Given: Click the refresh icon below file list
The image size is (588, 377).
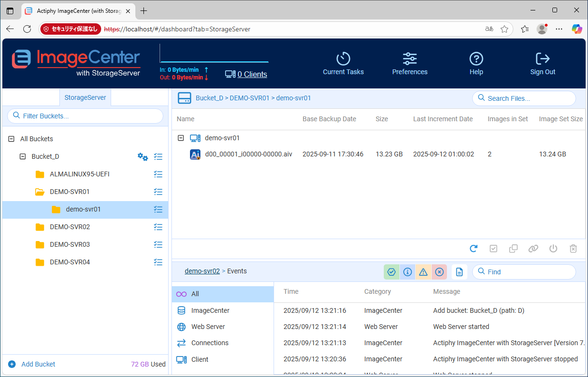Looking at the screenshot, I should (x=474, y=249).
